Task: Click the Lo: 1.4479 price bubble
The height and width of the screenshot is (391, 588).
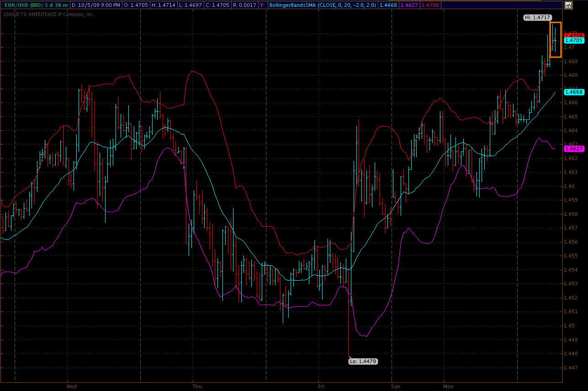Action: pyautogui.click(x=363, y=361)
